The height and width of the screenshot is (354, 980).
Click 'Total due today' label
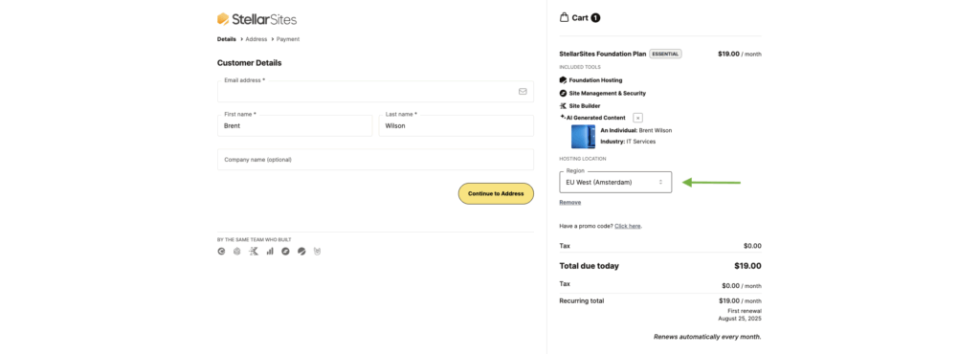coord(589,266)
